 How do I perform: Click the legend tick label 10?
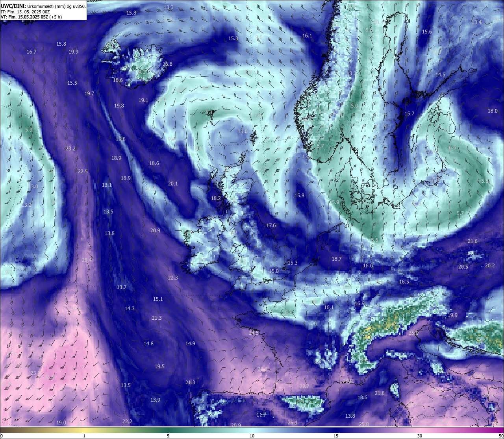(x=252, y=436)
